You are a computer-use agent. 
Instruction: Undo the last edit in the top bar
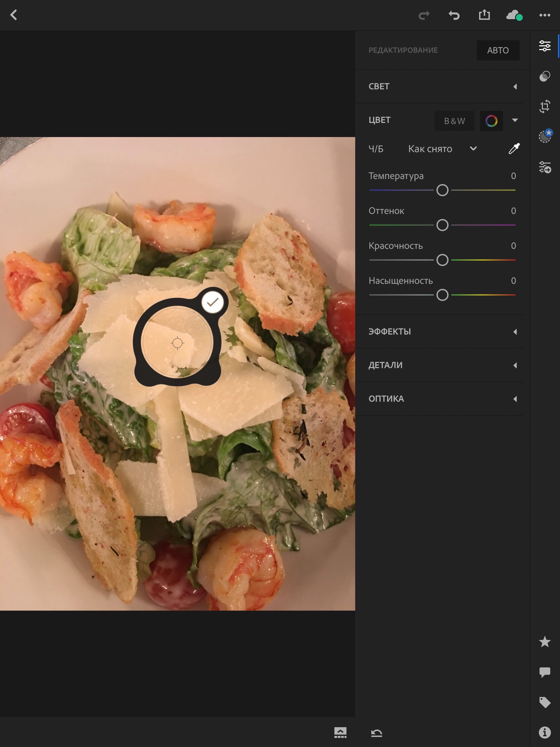[x=454, y=15]
